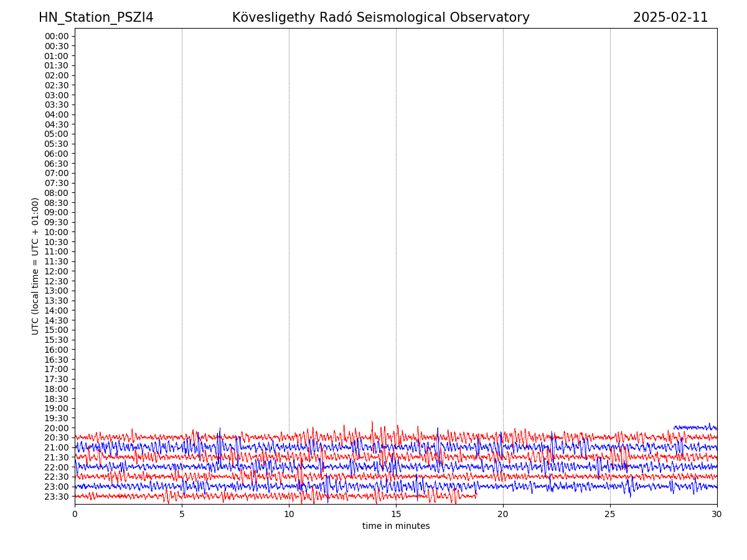The width and height of the screenshot is (747, 560).
Task: Click the 'time in minutes' axis label
Action: click(396, 526)
